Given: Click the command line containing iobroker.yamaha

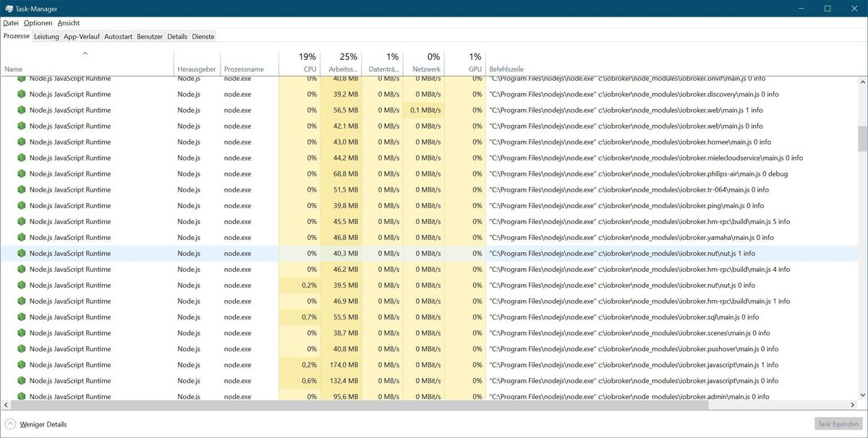Looking at the screenshot, I should [x=631, y=237].
